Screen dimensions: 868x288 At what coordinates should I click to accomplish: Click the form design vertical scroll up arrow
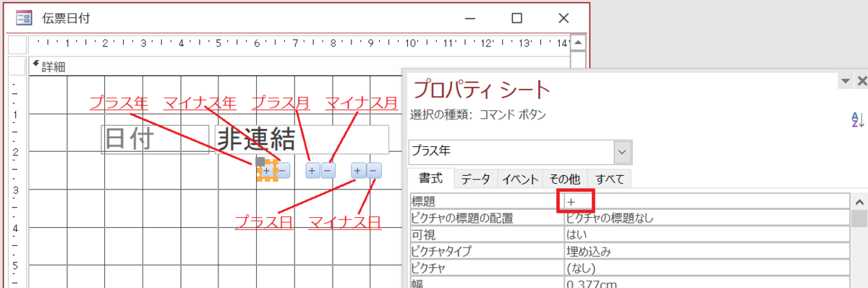click(x=578, y=42)
